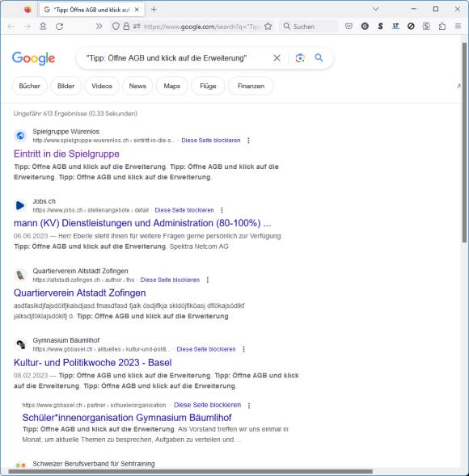Viewport: 469px width, 476px height.
Task: Go to Google home via the logo
Action: pyautogui.click(x=33, y=58)
